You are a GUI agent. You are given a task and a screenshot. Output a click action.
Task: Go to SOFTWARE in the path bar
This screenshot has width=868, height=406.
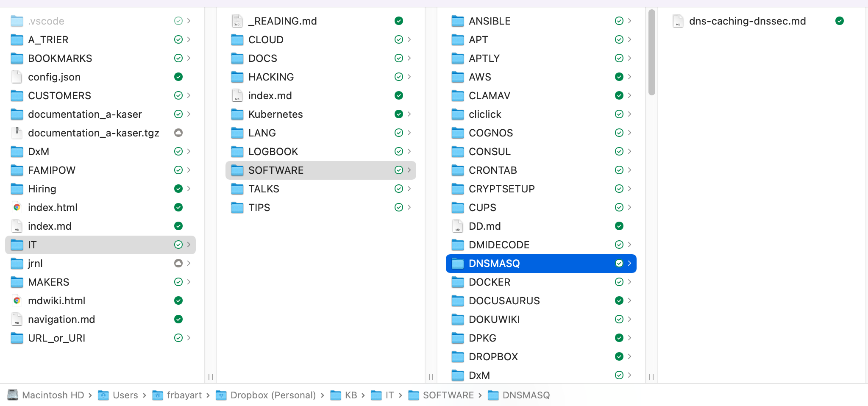(448, 395)
